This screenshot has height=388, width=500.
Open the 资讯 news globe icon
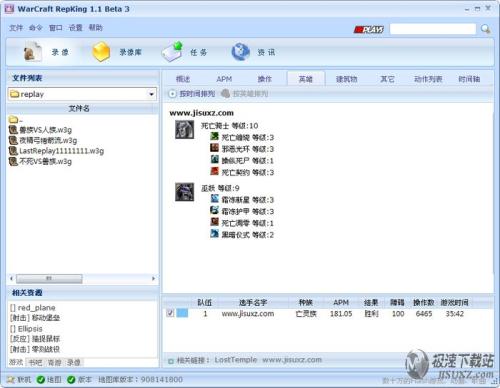click(240, 52)
